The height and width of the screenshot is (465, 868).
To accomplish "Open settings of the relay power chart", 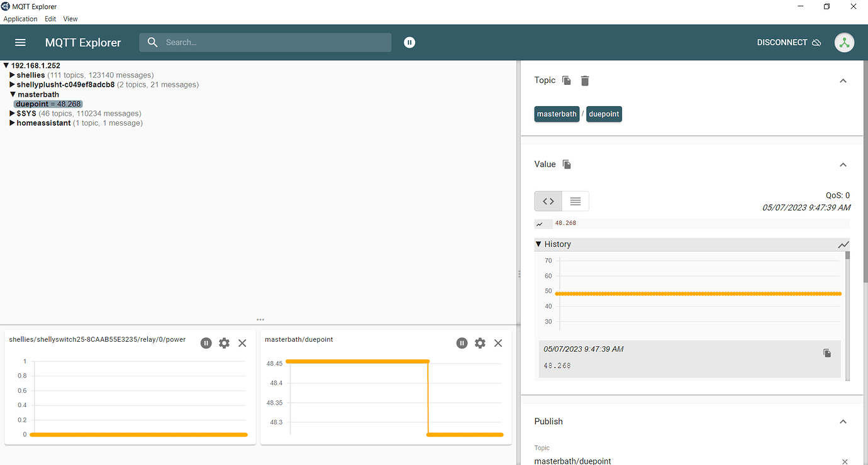I will pos(224,343).
